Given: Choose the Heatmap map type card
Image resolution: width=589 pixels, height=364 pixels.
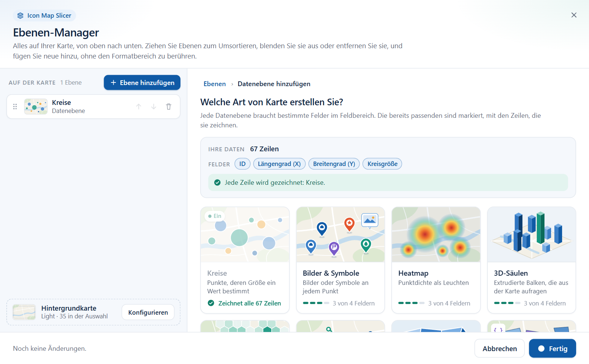Looking at the screenshot, I should (436, 260).
